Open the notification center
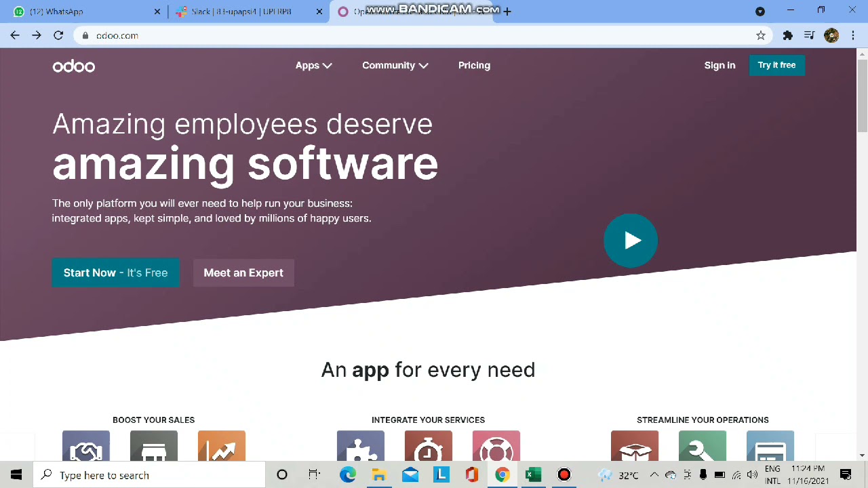 tap(846, 475)
